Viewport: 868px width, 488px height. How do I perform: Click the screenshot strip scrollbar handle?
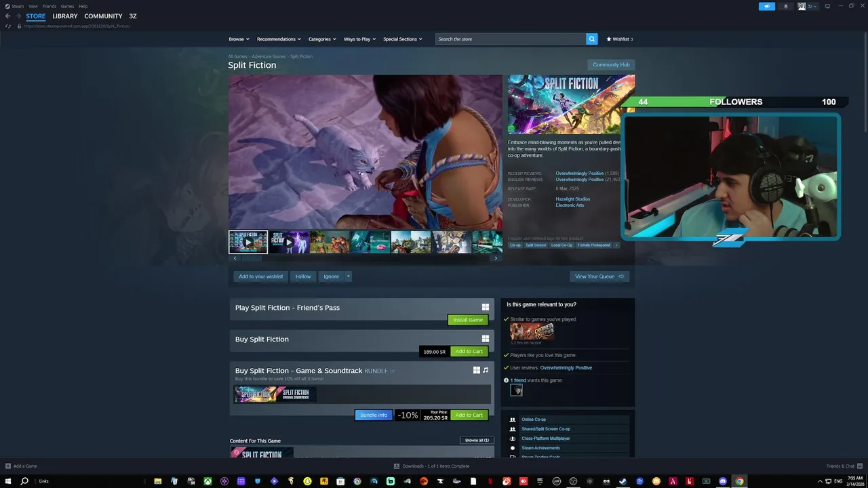tap(252, 258)
